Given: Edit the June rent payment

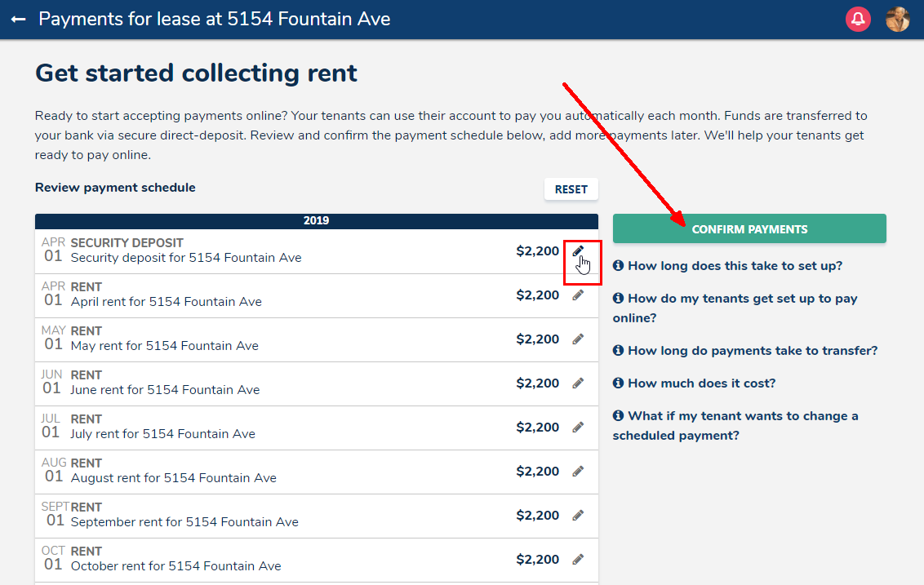Looking at the screenshot, I should [578, 383].
